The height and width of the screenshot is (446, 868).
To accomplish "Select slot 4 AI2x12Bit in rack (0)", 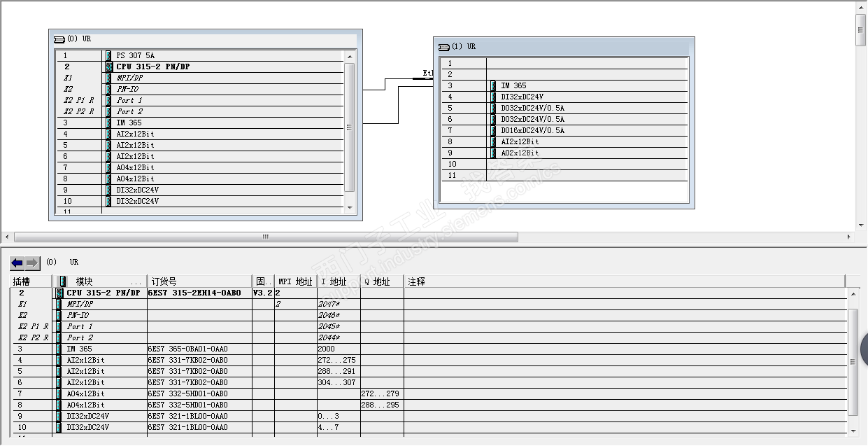I will [200, 134].
